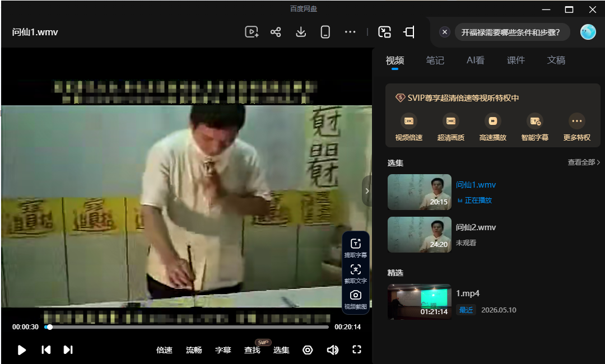Download the video with the download icon
The image size is (605, 364).
[301, 32]
